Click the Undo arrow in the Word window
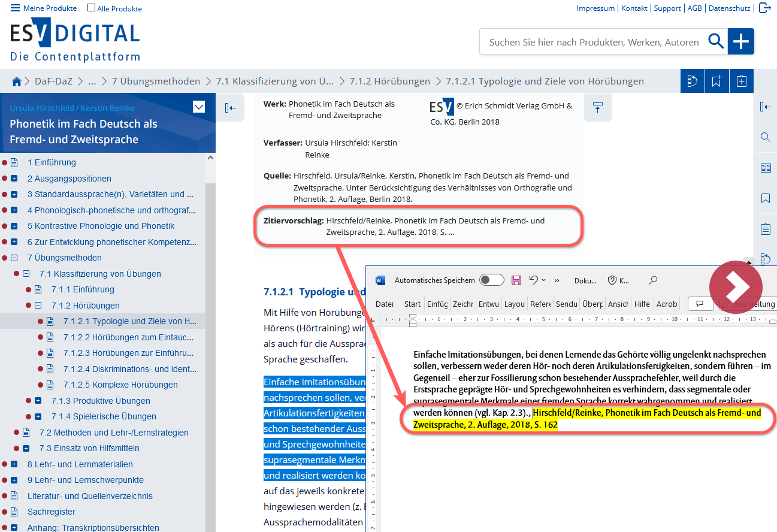This screenshot has width=777, height=532. click(x=534, y=280)
